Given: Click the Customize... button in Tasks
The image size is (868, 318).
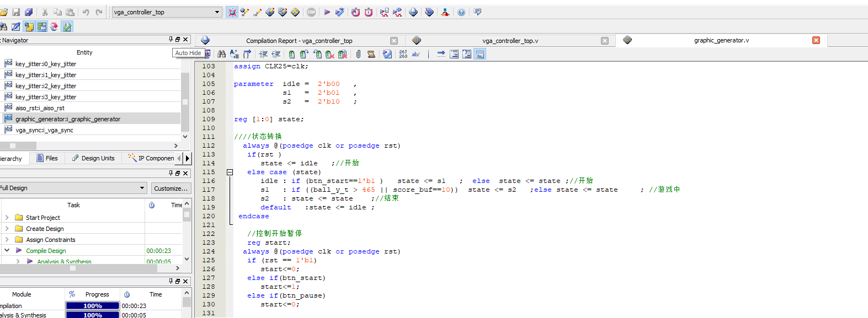Looking at the screenshot, I should pos(171,188).
